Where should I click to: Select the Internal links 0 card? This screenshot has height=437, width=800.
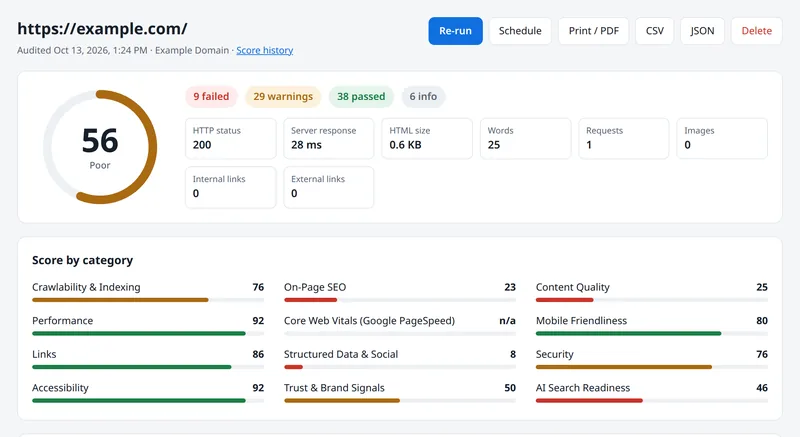(x=231, y=187)
